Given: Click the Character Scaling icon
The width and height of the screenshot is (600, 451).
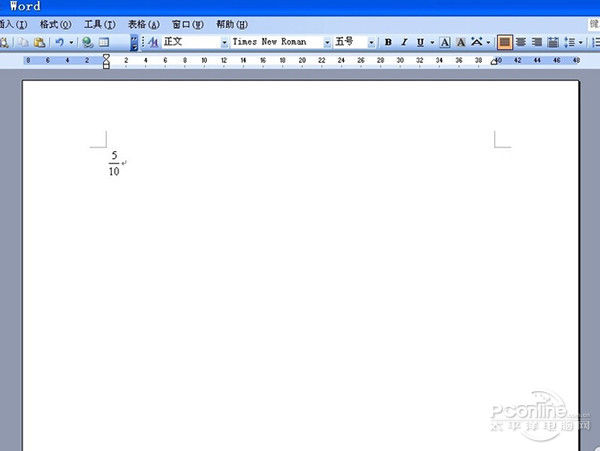Looking at the screenshot, I should (x=477, y=42).
